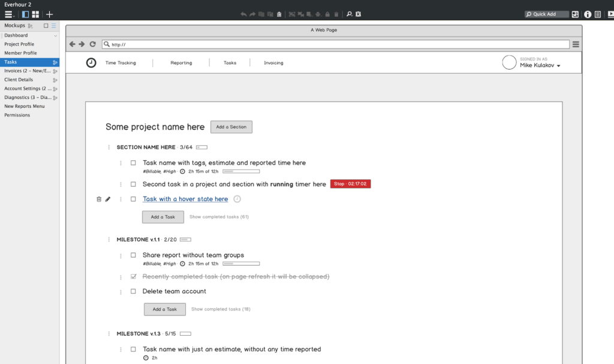Viewport: 614px width, 364px height.
Task: Click the Add a Section button
Action: pyautogui.click(x=231, y=127)
